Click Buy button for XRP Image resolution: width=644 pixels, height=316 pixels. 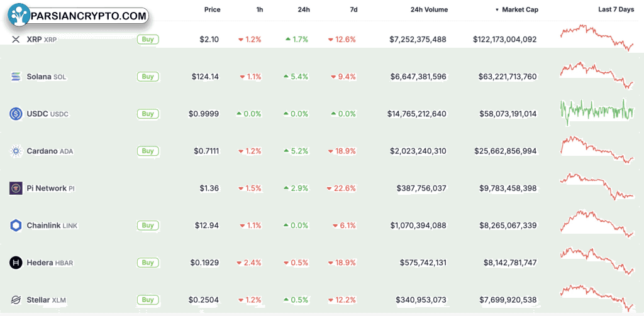148,40
